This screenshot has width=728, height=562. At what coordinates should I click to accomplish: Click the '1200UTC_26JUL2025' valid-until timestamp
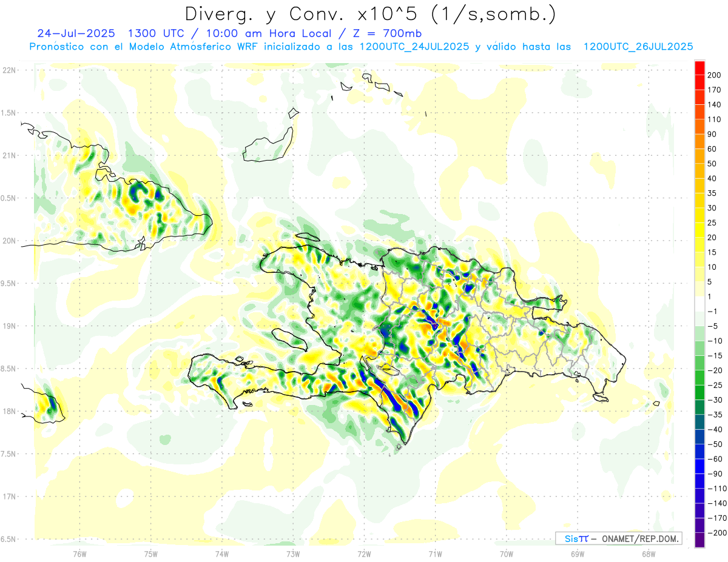click(638, 47)
